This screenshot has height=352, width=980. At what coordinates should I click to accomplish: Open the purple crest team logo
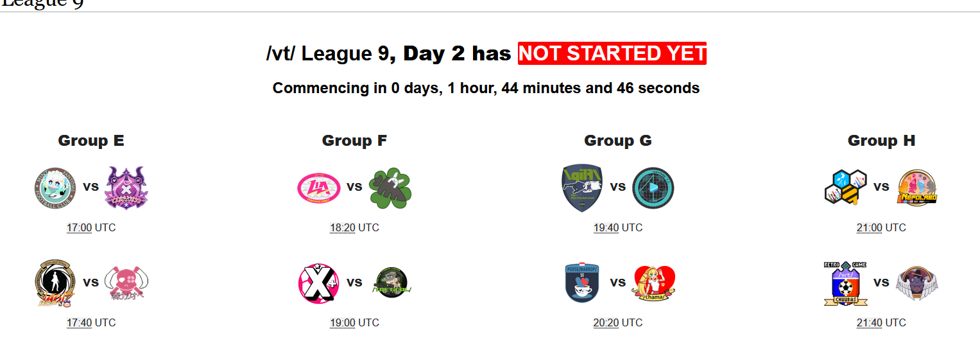(x=126, y=188)
